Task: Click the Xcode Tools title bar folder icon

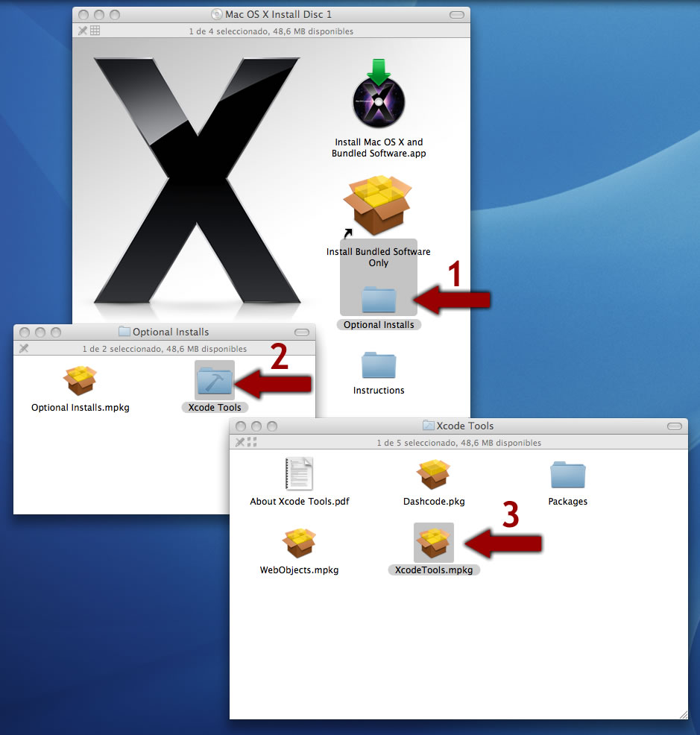Action: 429,426
